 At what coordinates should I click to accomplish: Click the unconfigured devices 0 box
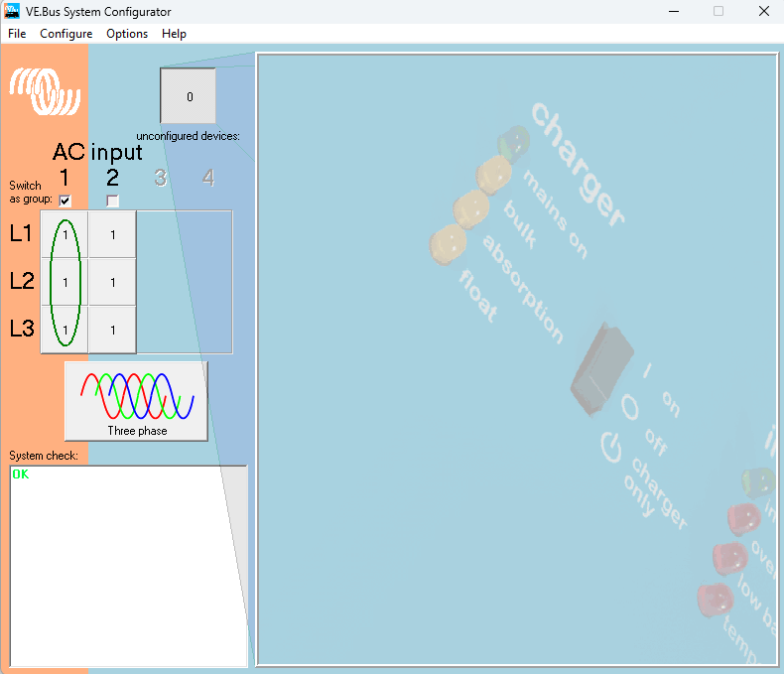(x=188, y=96)
